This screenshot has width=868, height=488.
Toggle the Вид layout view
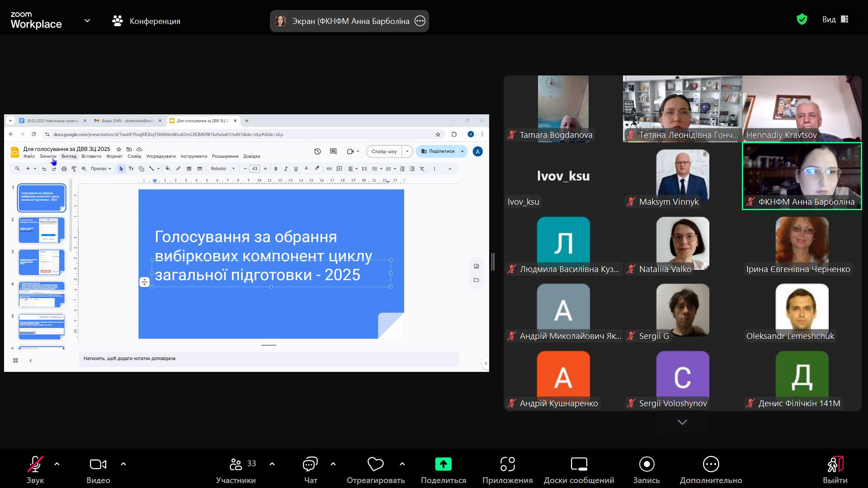(x=835, y=19)
